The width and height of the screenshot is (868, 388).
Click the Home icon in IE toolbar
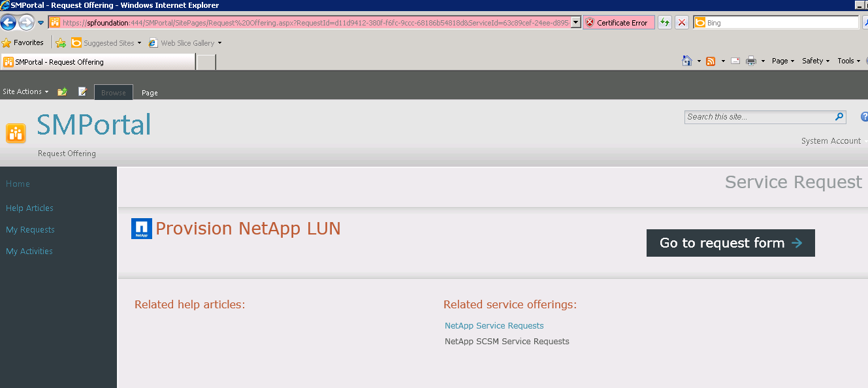686,61
